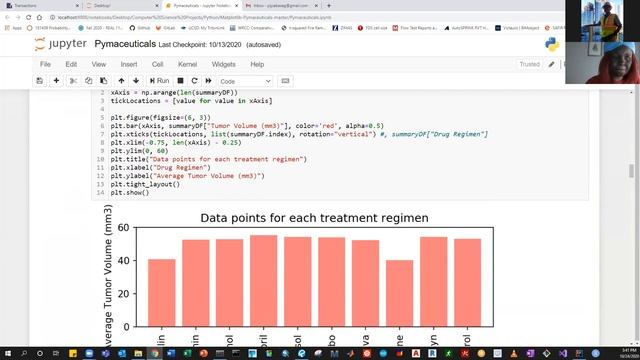This screenshot has width=640, height=360.
Task: Cut the selected cell with the scissors icon
Action: [x=73, y=81]
